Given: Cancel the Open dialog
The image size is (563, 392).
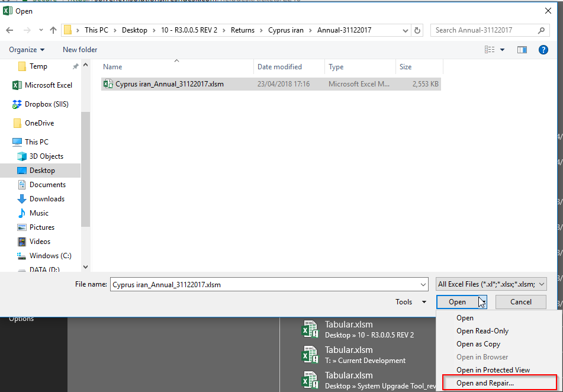Looking at the screenshot, I should coord(520,301).
